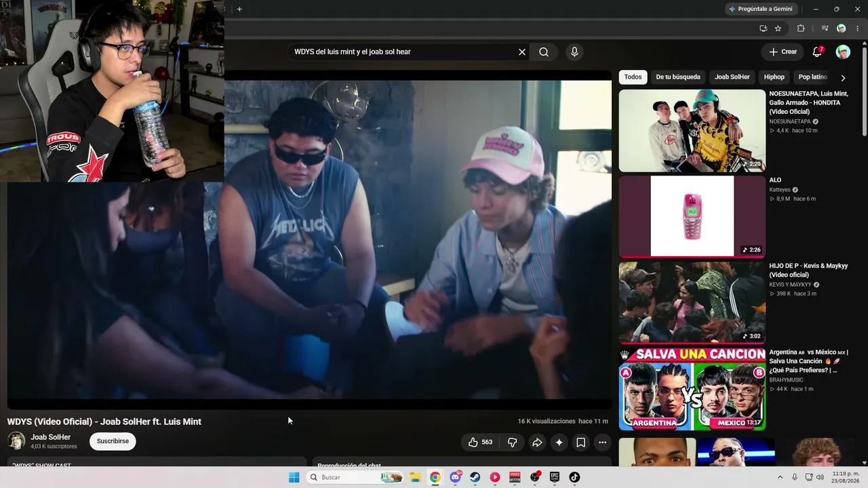The height and width of the screenshot is (488, 868).
Task: Open the system tray volume icon
Action: pyautogui.click(x=820, y=477)
